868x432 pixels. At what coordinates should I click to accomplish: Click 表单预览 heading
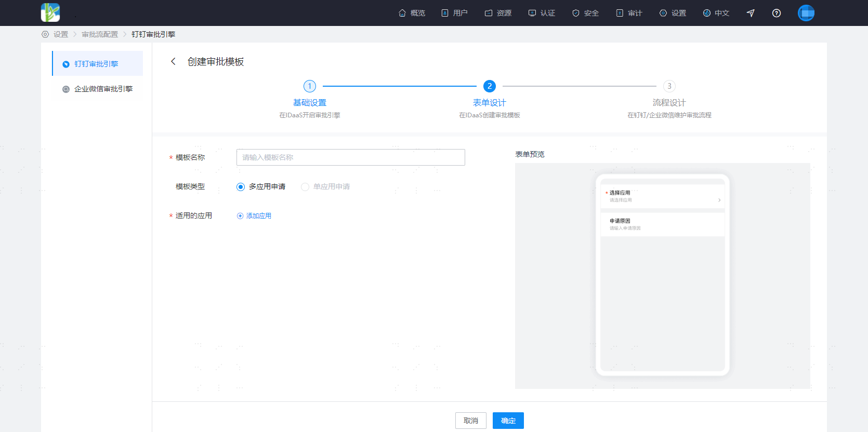coord(530,154)
